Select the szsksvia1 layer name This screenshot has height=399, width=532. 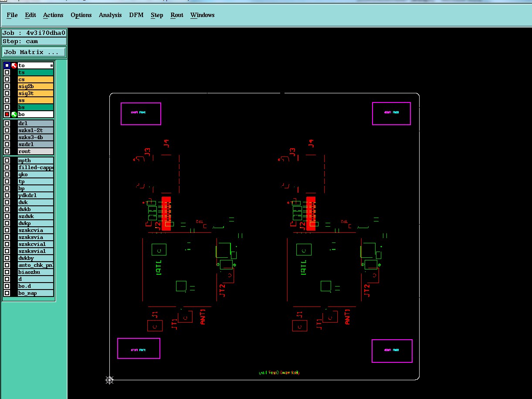click(36, 251)
